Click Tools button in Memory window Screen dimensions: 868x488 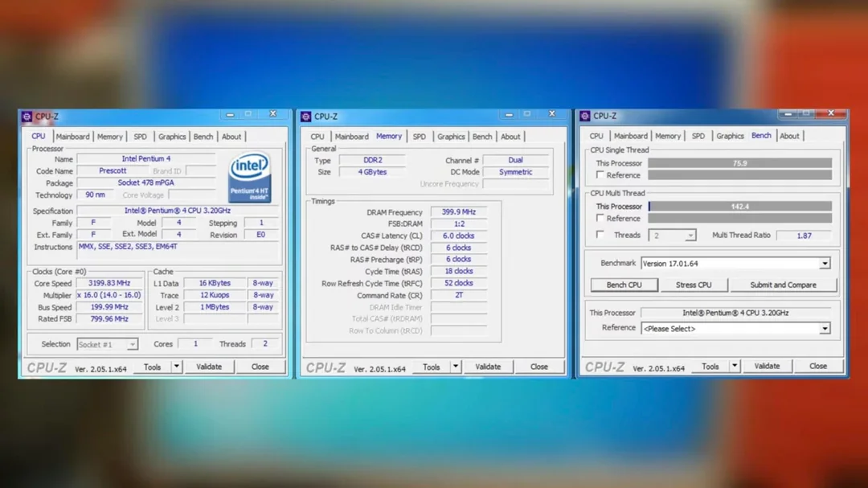coord(432,367)
